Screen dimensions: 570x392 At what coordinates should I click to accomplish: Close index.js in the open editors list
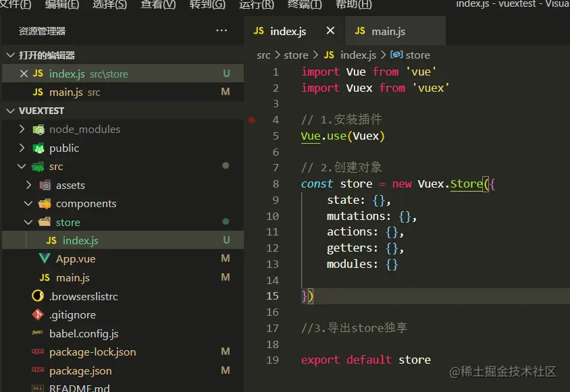click(24, 74)
